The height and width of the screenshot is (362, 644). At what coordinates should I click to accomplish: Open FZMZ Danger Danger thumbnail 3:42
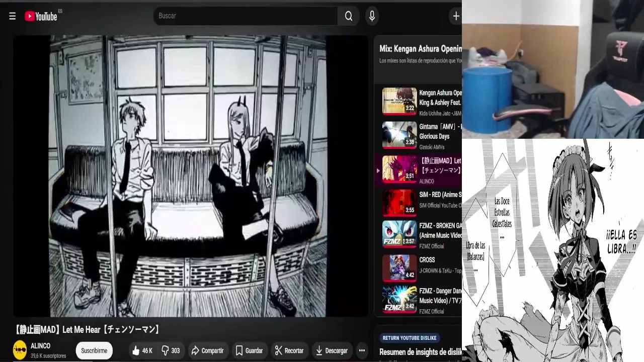coord(399,299)
